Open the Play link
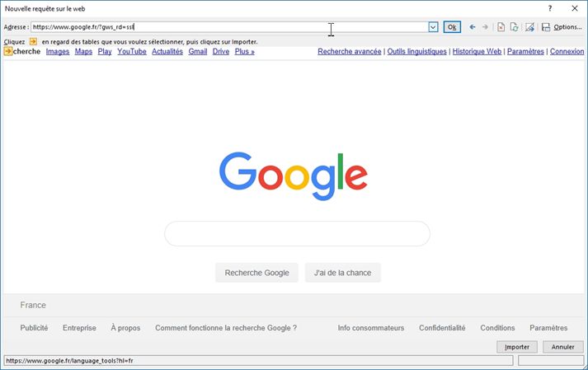 (105, 51)
